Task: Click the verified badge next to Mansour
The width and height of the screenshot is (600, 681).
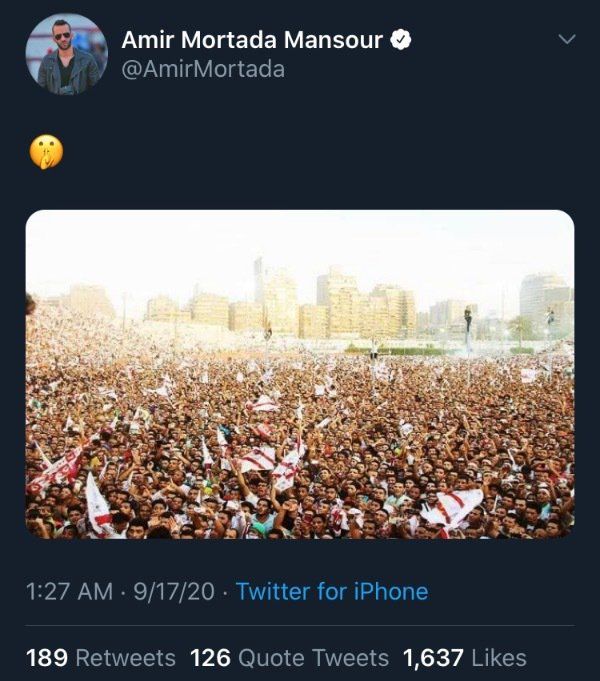Action: [x=401, y=40]
